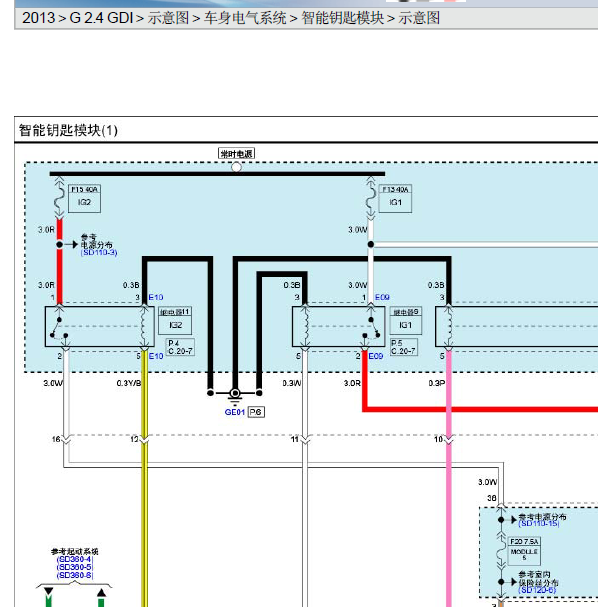Click the P.4 C.20-7 reference box
This screenshot has height=607, width=598.
pos(180,347)
